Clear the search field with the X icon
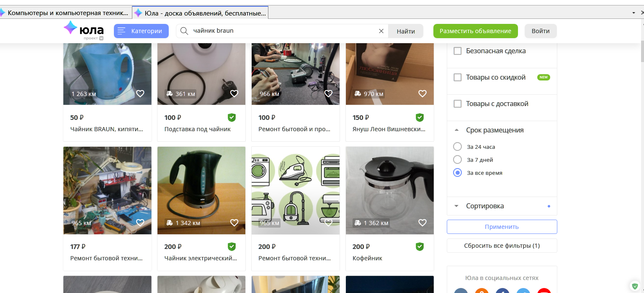Image resolution: width=644 pixels, height=293 pixels. pos(381,31)
